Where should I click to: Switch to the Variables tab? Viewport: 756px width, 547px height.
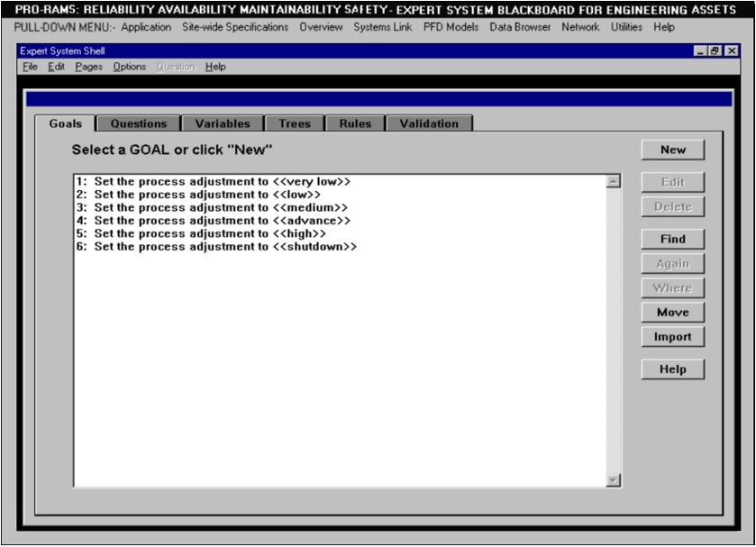pyautogui.click(x=223, y=123)
